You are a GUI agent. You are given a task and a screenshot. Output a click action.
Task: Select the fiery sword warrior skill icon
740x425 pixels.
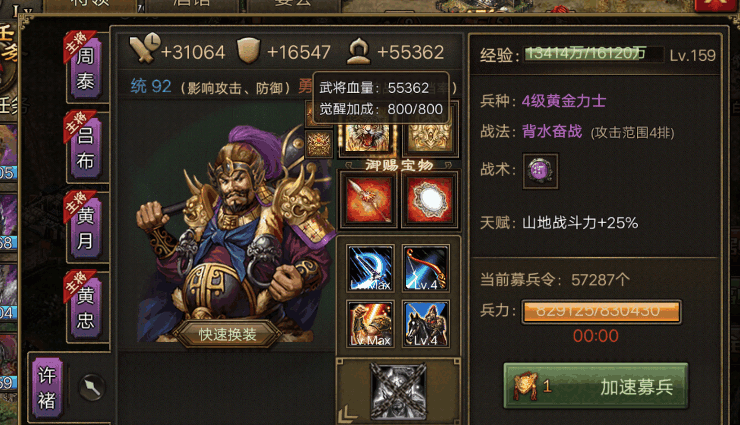tap(370, 324)
